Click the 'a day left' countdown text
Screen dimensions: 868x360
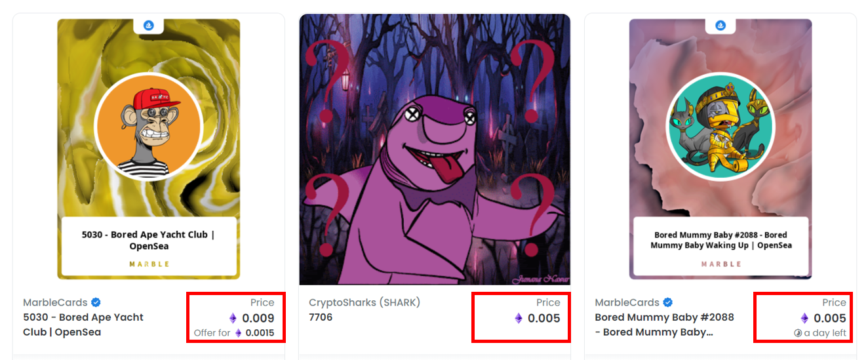pos(825,333)
